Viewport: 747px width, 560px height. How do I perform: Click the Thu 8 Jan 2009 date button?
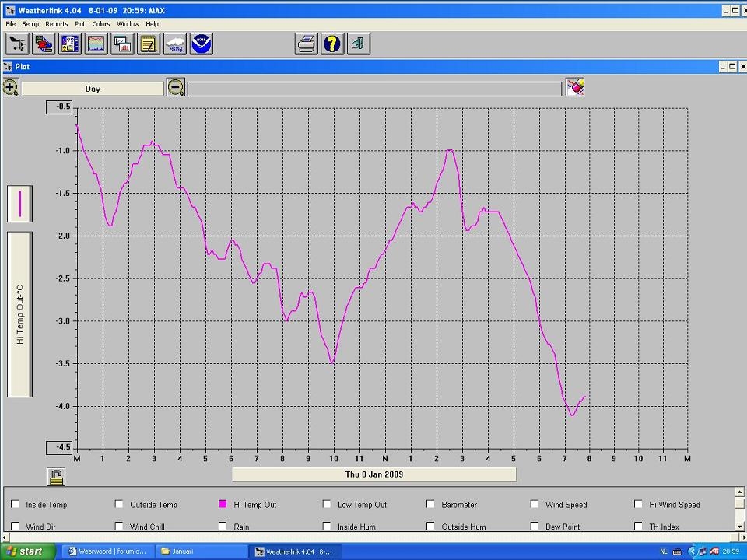click(x=374, y=474)
